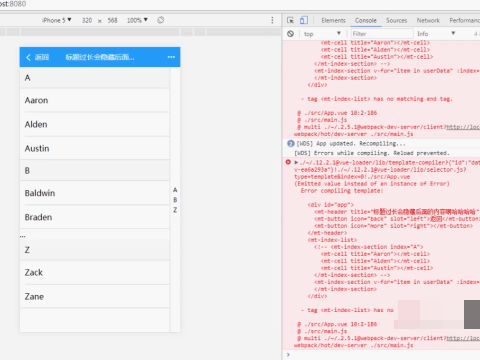
Task: Switch to the Console tab
Action: tap(366, 20)
